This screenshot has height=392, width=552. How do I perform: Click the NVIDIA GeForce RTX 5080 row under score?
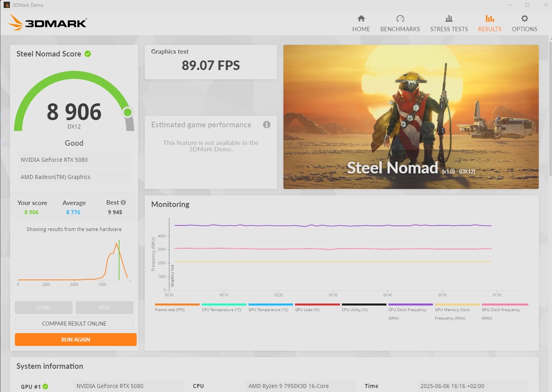click(x=74, y=160)
